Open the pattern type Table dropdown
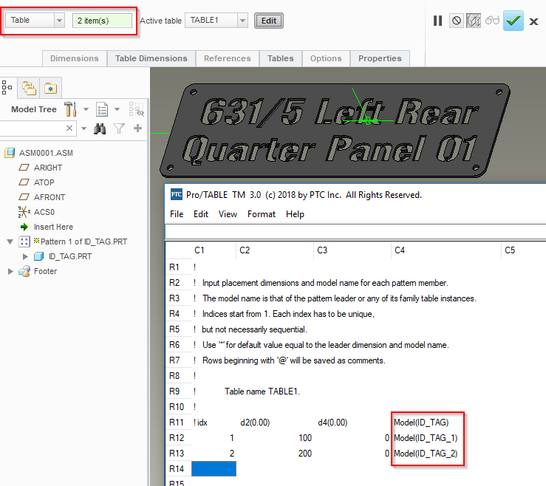The width and height of the screenshot is (546, 486). point(60,20)
